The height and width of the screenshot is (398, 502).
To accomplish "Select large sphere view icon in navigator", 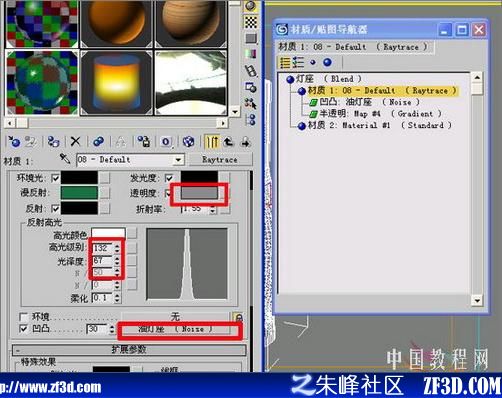I will click(328, 62).
